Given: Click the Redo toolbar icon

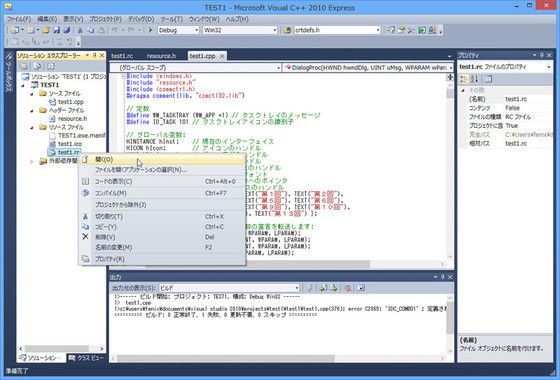Looking at the screenshot, I should coord(131,30).
